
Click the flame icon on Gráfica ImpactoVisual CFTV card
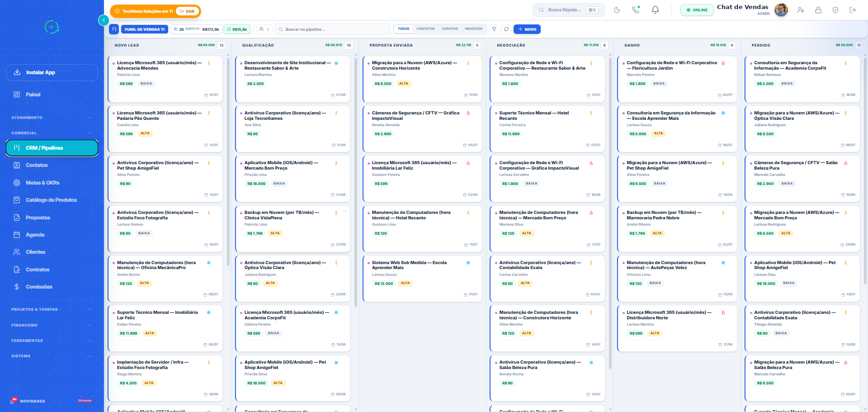coord(468,113)
